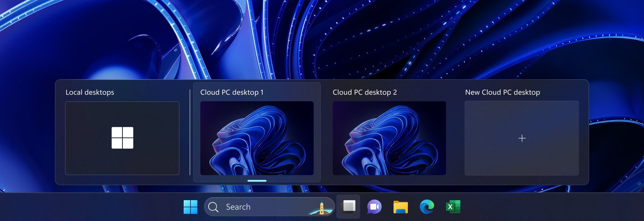644x221 pixels.
Task: Switch to Cloud PC desktop 1 thumbnail
Action: [257, 138]
